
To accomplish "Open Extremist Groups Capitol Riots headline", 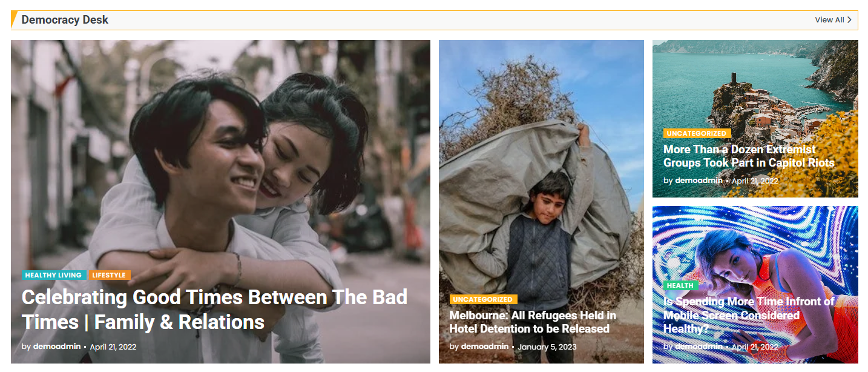I will pos(749,156).
